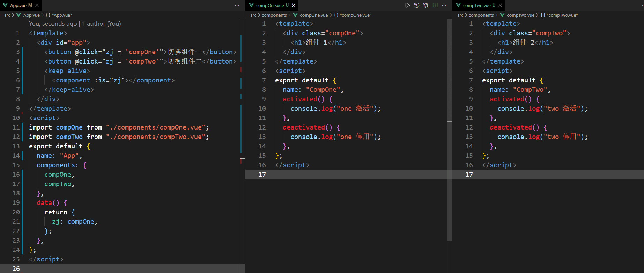Switch to the App.vue tab

pos(21,5)
